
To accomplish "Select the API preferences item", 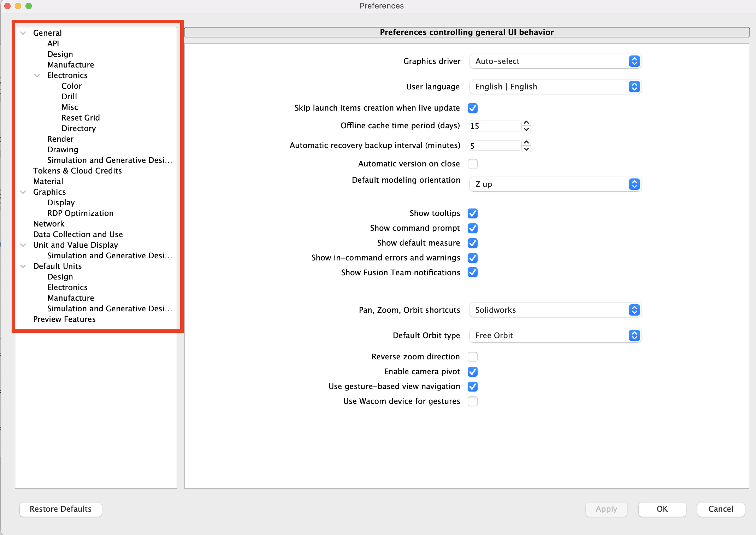I will pyautogui.click(x=53, y=43).
